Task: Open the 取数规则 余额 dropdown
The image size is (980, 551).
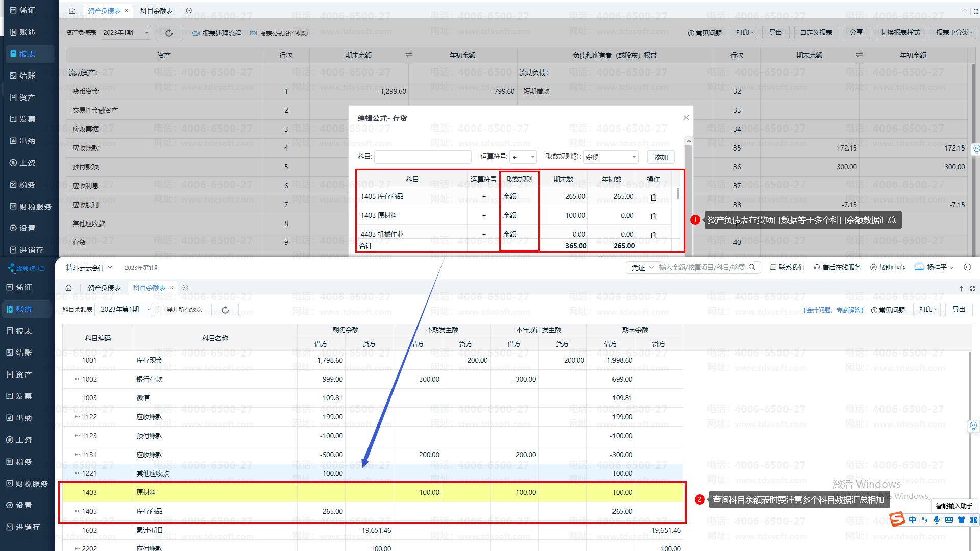Action: pos(611,157)
